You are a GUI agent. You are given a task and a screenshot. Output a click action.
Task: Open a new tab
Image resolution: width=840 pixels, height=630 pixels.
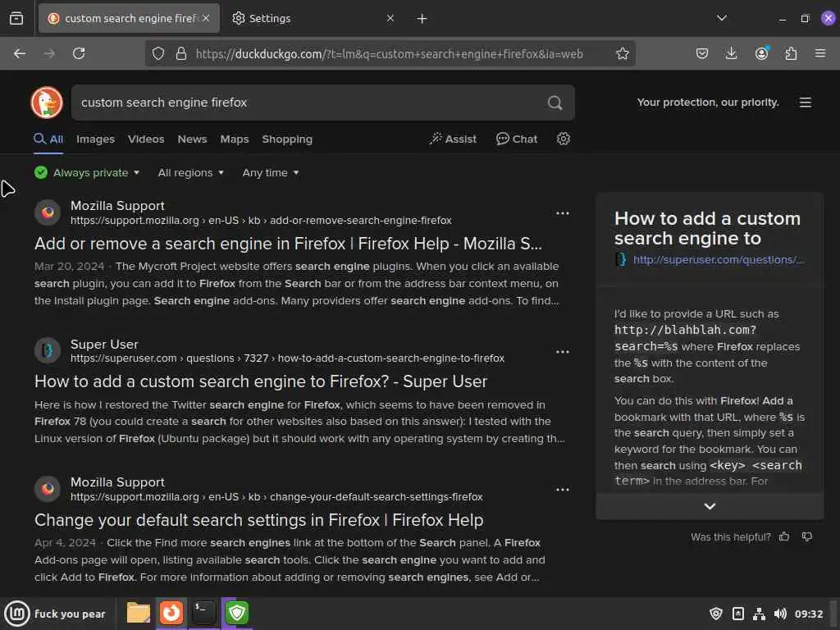422,19
